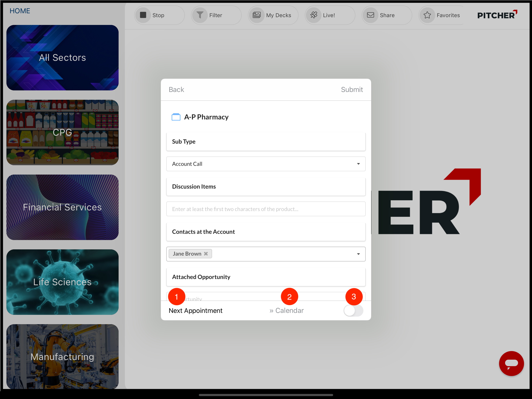The width and height of the screenshot is (532, 399).
Task: Remove Jane Brown from selected contacts
Action: point(206,253)
